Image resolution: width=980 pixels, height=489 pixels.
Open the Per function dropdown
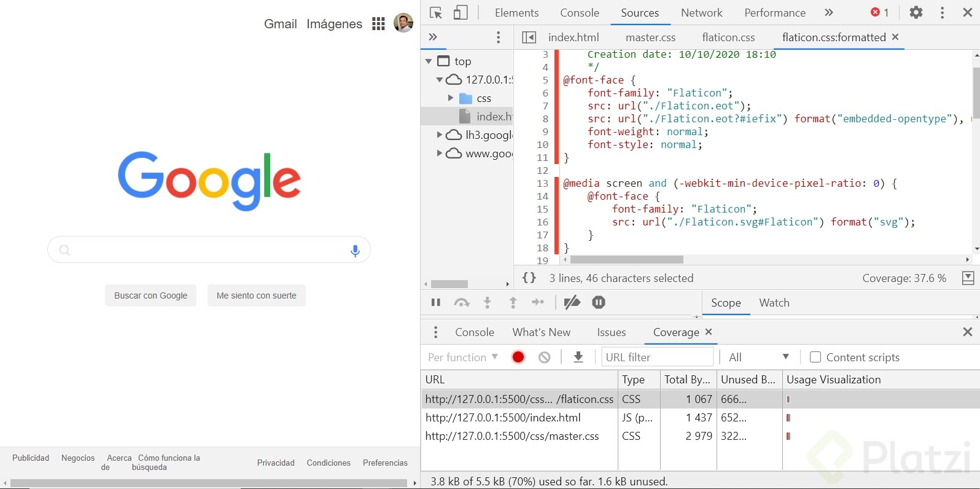point(463,357)
